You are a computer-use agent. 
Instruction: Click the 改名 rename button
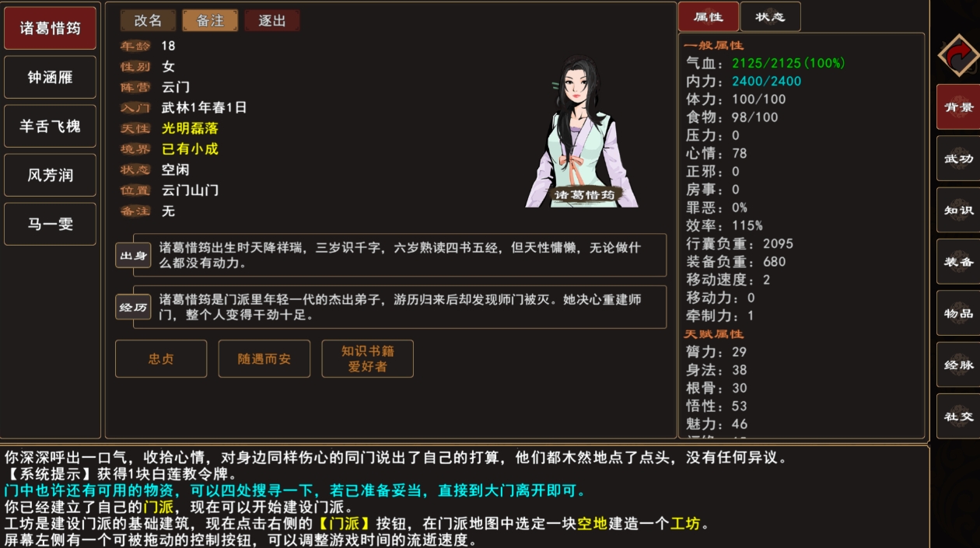point(148,21)
